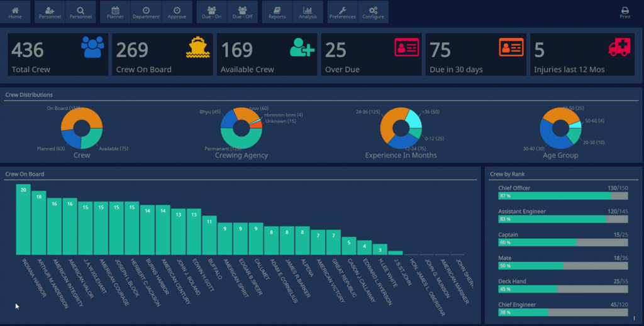This screenshot has height=326, width=644.
Task: Click the GREAT REPUBLIC axis label
Action: (344, 278)
